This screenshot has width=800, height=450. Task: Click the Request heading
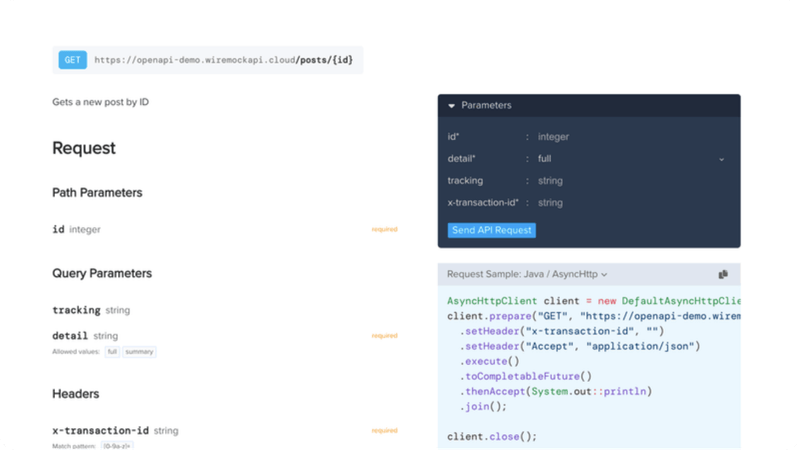click(x=84, y=148)
